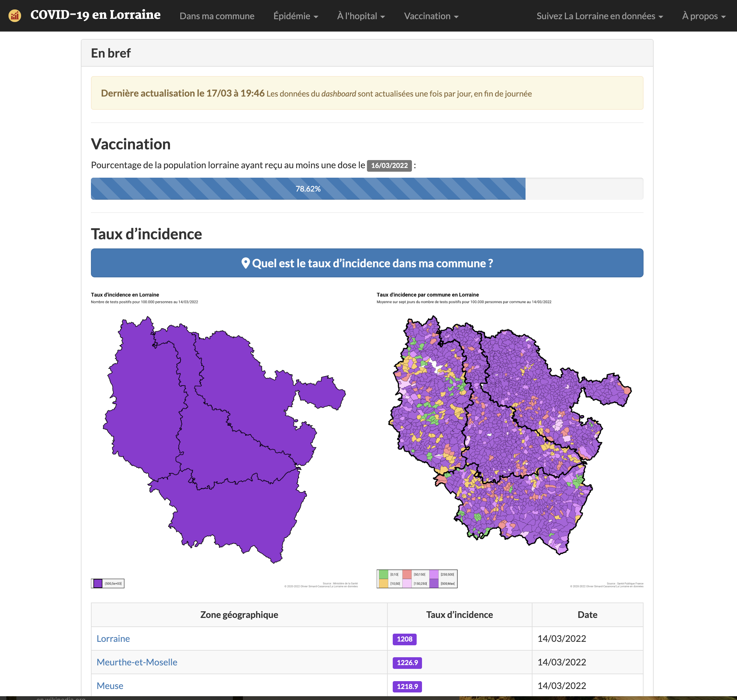Screen dimensions: 737x700
Task: Click the 1218.9 incidence badge
Action: point(407,686)
